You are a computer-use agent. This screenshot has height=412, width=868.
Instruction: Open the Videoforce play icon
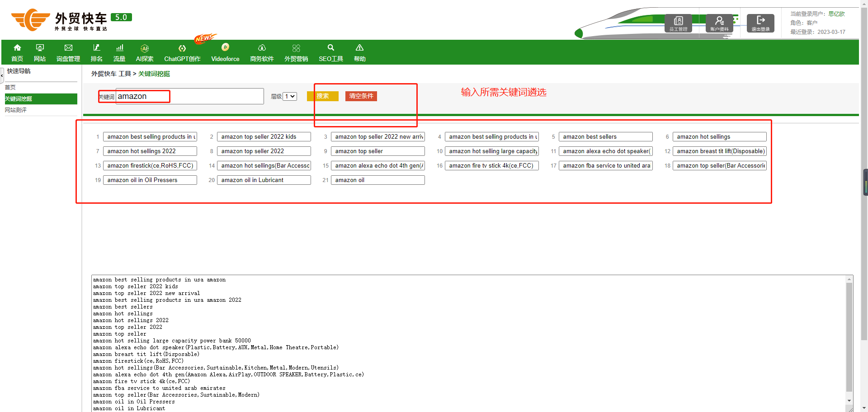[x=225, y=47]
